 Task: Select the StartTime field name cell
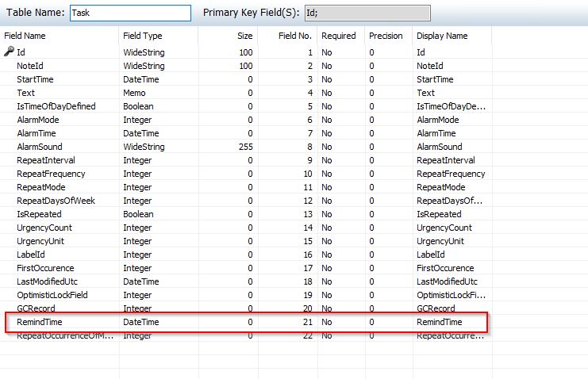tap(35, 79)
